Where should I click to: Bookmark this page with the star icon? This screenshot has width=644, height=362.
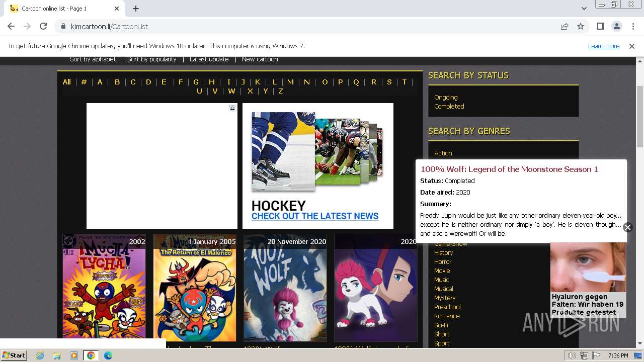click(x=581, y=26)
